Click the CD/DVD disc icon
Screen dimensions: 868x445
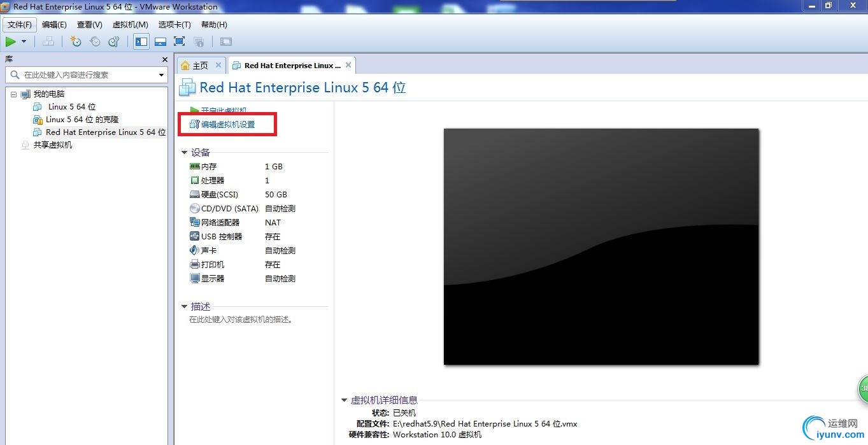(195, 209)
